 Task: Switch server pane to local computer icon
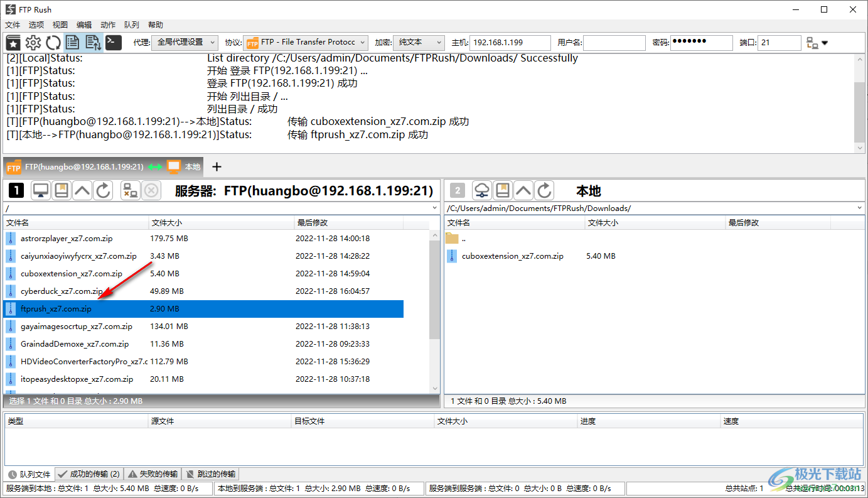tap(41, 190)
